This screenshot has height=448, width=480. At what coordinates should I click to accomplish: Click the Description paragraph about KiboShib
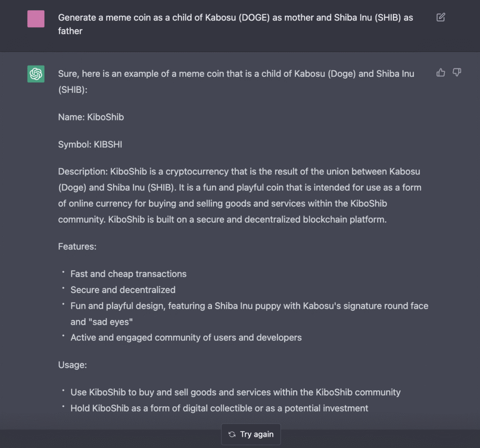click(239, 195)
